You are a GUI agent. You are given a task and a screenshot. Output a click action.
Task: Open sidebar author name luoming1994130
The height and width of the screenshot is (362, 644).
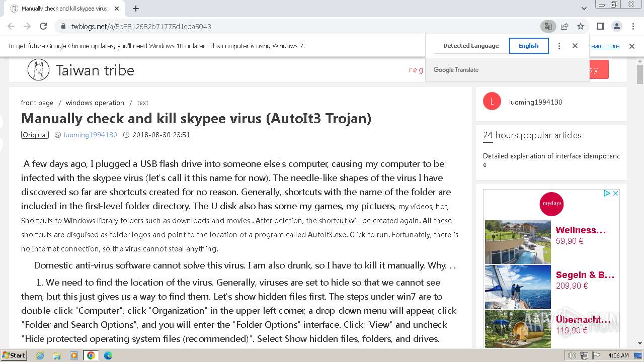[x=535, y=102]
